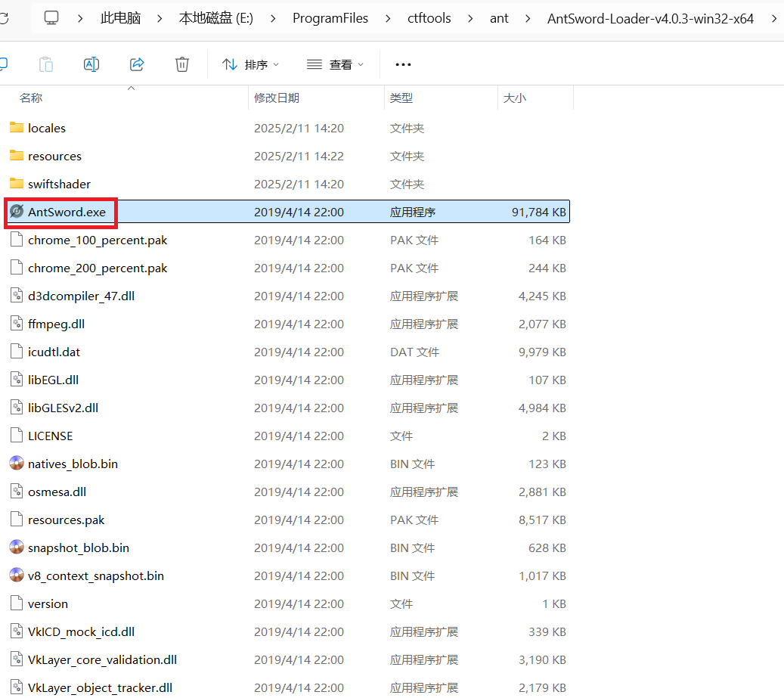Select the swiftshader folder icon
Viewport: 784px width, 698px height.
pos(17,184)
